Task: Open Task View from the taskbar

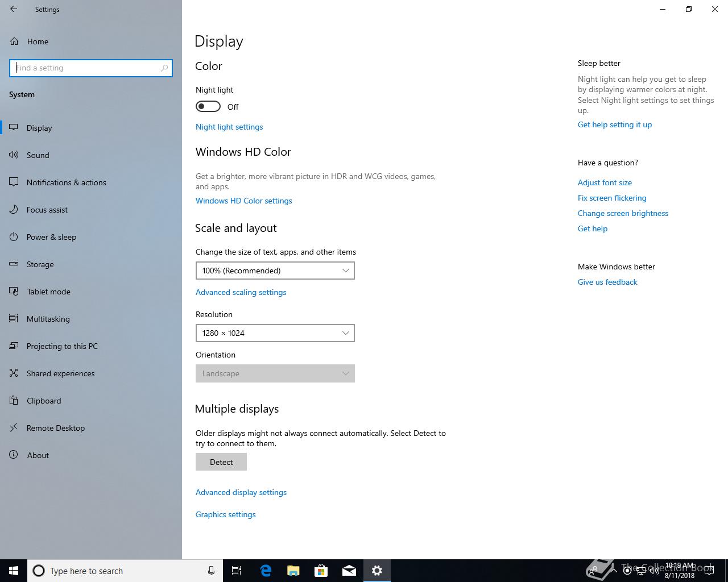Action: click(x=237, y=571)
